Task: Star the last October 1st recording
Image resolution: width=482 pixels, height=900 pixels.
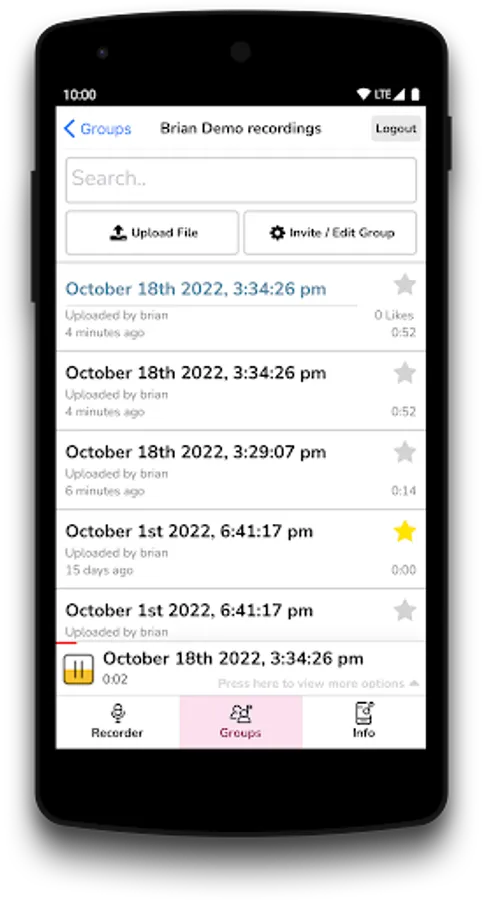Action: tap(405, 611)
